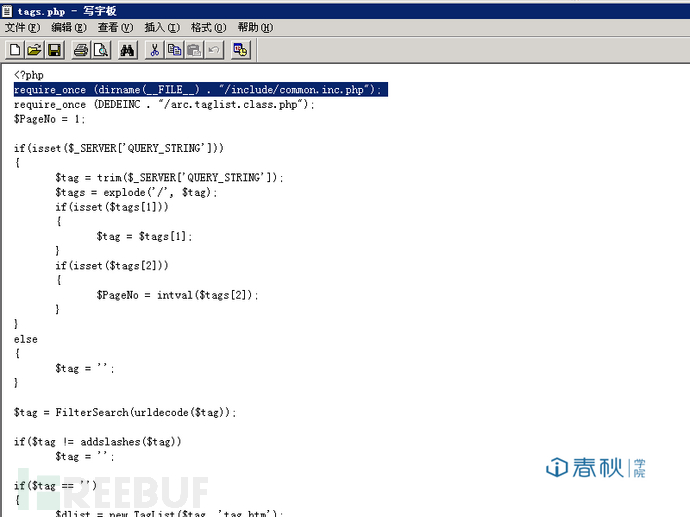The width and height of the screenshot is (690, 517).
Task: Open the 格式(O) menu
Action: click(209, 28)
